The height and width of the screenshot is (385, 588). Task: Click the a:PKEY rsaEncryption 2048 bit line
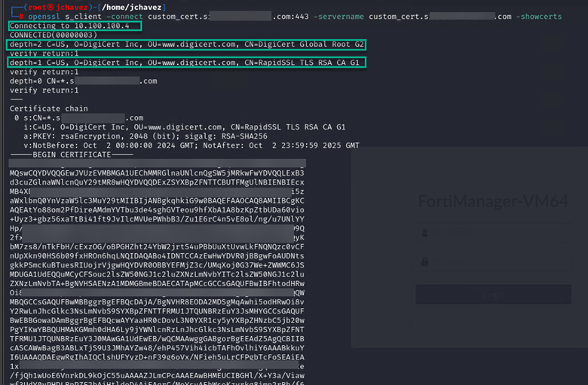145,136
